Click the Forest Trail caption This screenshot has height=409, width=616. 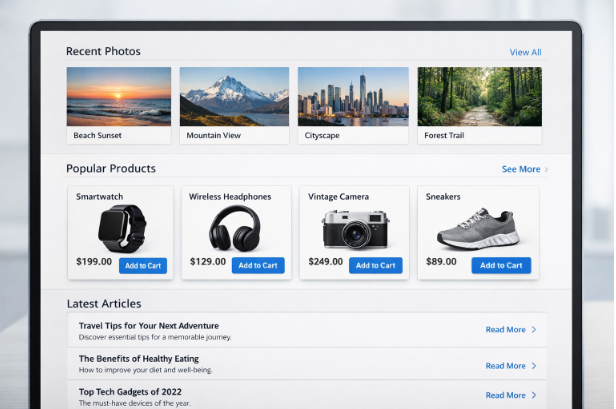click(444, 135)
